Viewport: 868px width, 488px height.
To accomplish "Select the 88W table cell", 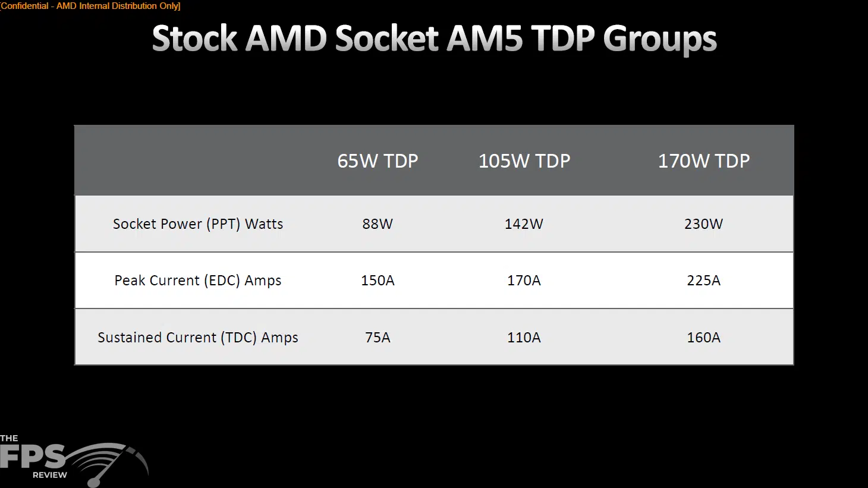I will (x=378, y=224).
